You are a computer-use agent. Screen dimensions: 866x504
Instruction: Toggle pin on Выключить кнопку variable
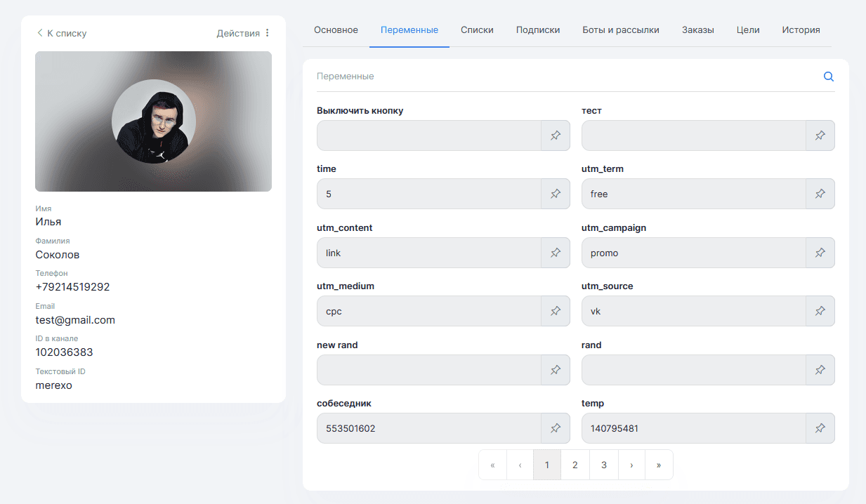coord(555,135)
